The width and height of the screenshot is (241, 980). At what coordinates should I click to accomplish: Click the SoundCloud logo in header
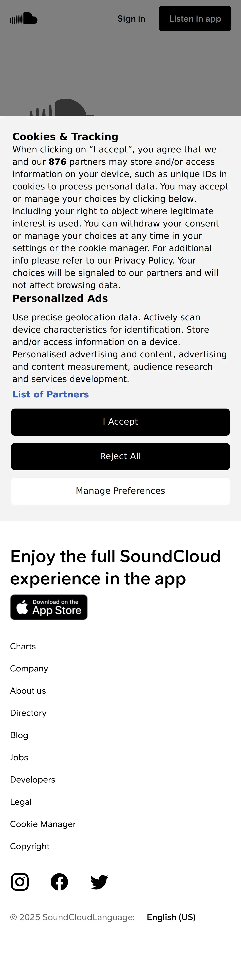click(x=24, y=18)
